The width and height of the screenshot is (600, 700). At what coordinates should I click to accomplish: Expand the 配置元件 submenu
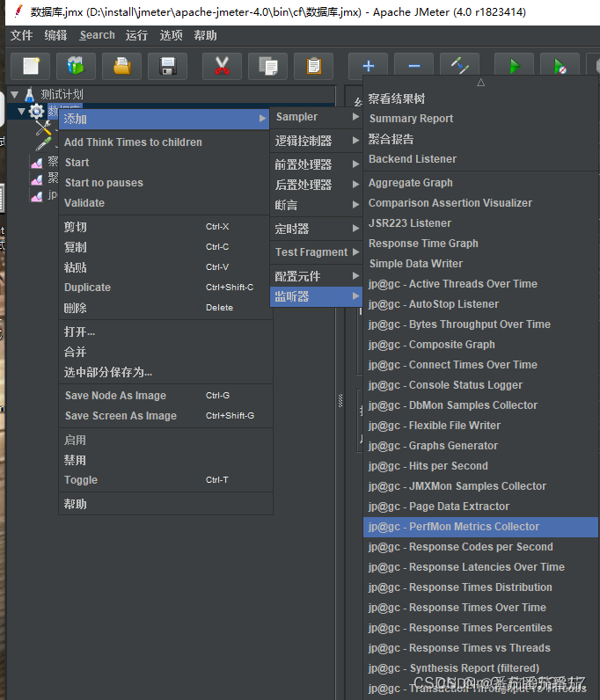(316, 276)
